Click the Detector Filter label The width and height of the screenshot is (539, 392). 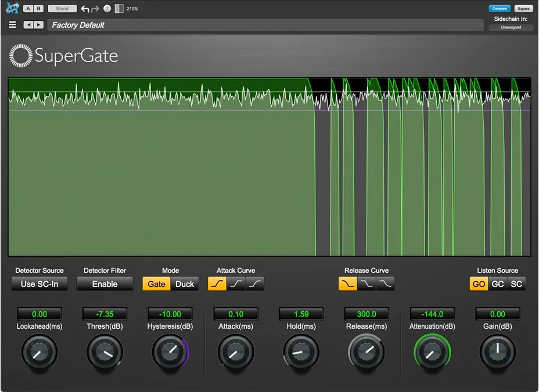[x=105, y=271]
